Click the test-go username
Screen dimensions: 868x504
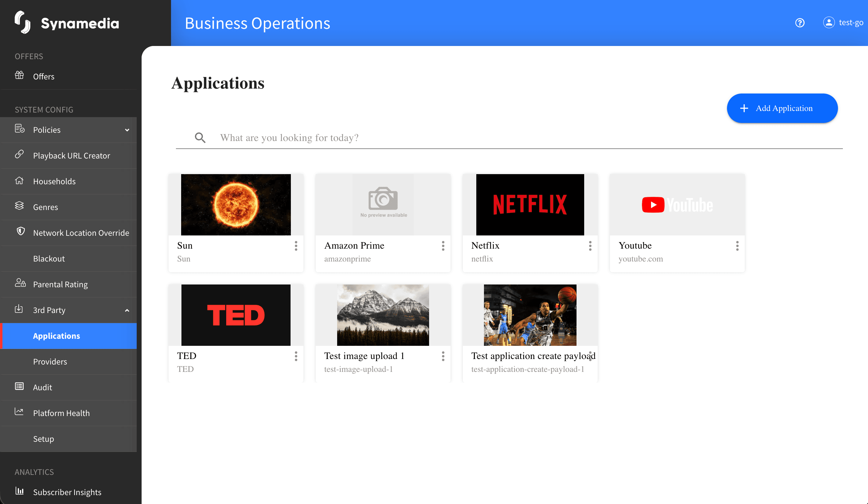pyautogui.click(x=851, y=23)
